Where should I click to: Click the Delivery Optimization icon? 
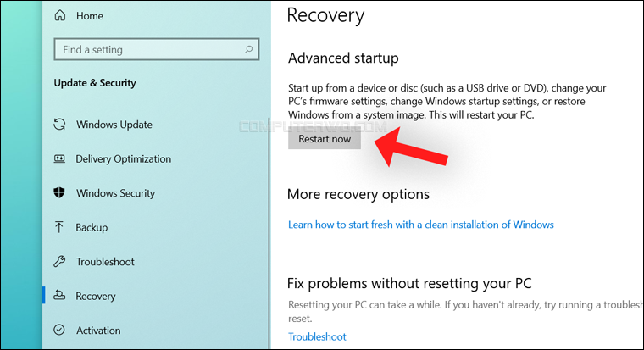(59, 158)
